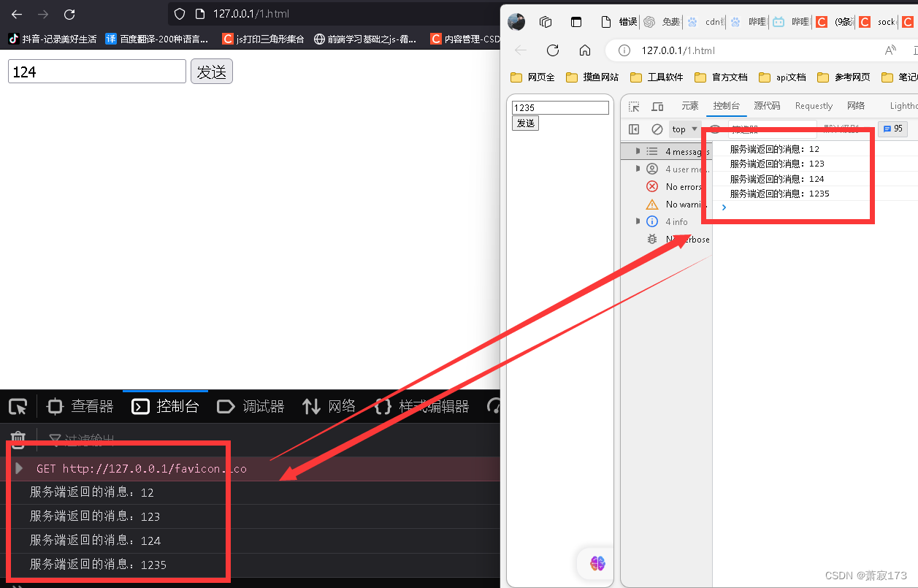Click the clear console icon in Edge devtools
The image size is (918, 588).
click(657, 129)
